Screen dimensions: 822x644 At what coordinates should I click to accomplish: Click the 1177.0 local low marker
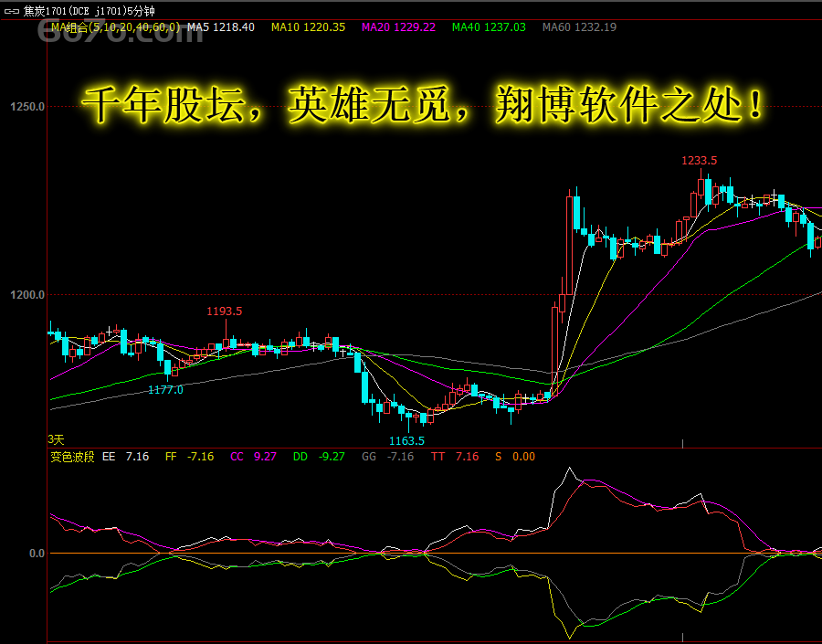(165, 390)
